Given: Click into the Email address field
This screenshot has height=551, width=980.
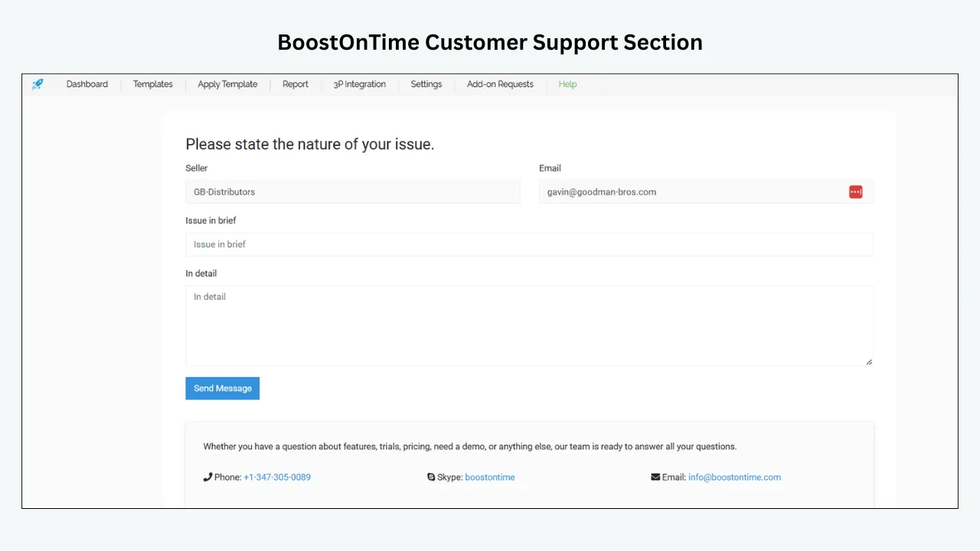Looking at the screenshot, I should (x=706, y=192).
